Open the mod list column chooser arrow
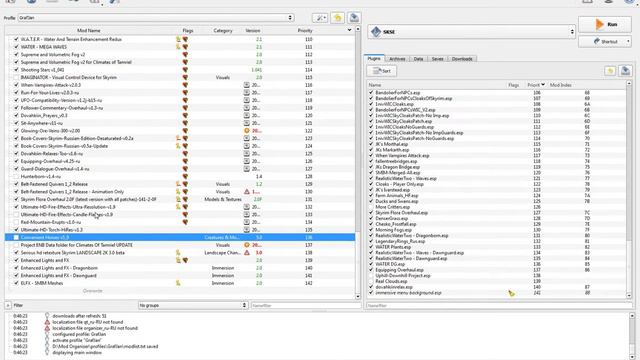Image resolution: width=640 pixels, height=360 pixels. [349, 30]
